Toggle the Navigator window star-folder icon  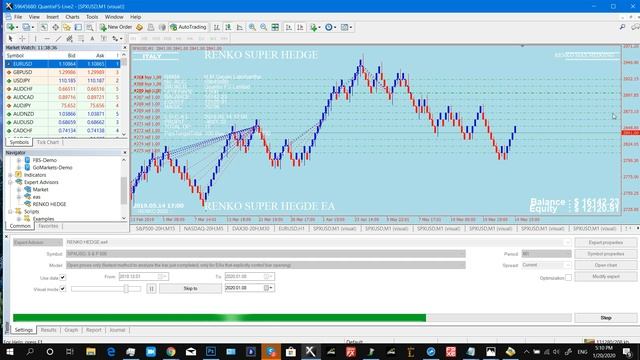pos(67,27)
